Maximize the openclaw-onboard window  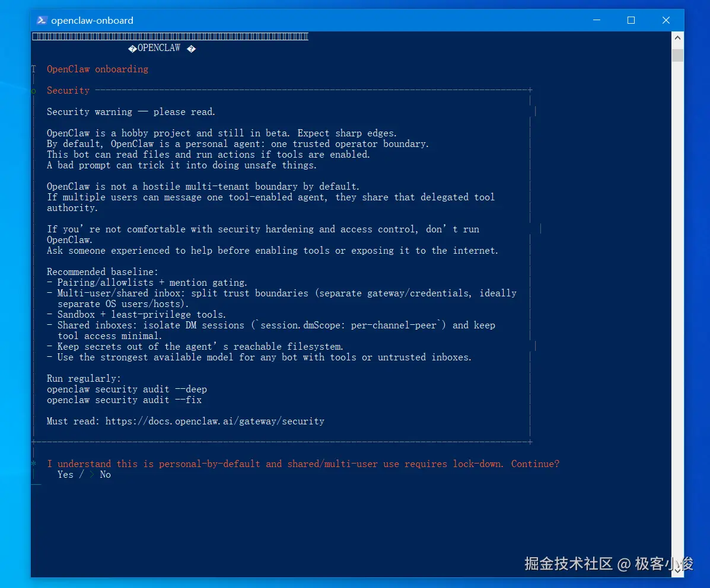click(x=631, y=20)
